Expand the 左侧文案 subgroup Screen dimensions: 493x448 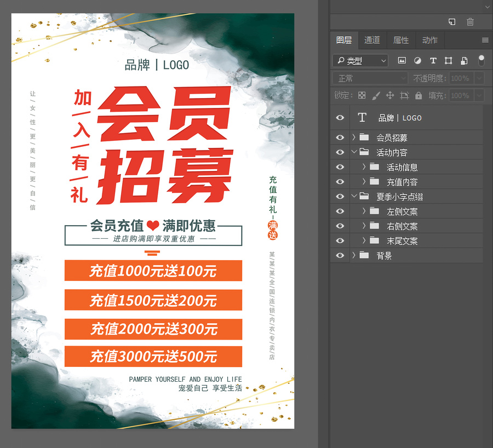[x=364, y=211]
